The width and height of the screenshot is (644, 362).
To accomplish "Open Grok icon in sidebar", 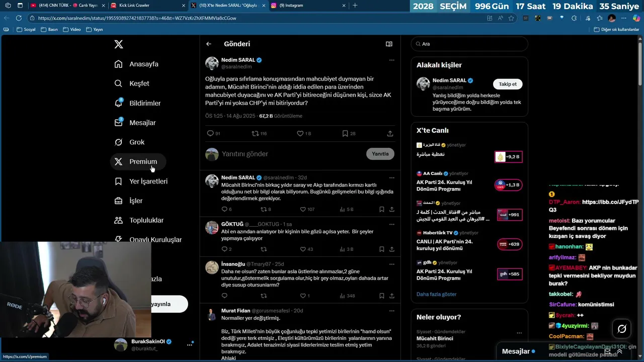I will [118, 142].
